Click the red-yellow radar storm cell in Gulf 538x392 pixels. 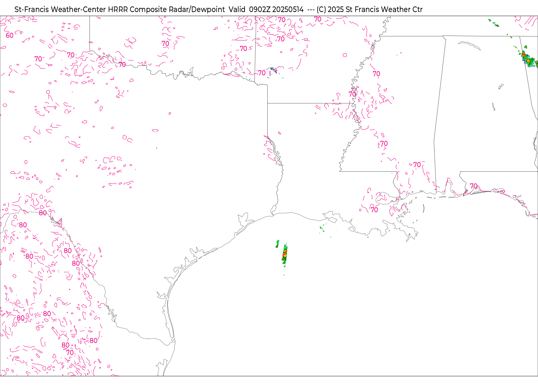(x=285, y=254)
